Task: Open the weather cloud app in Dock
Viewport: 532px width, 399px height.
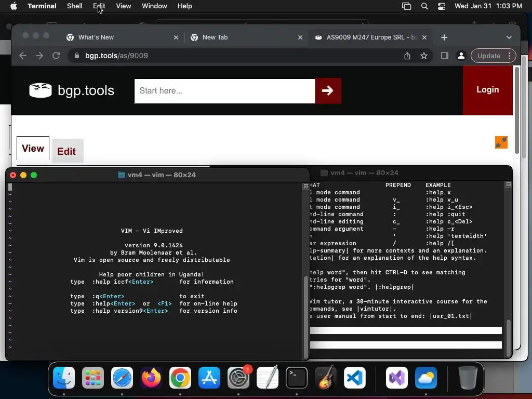Action: [x=426, y=378]
